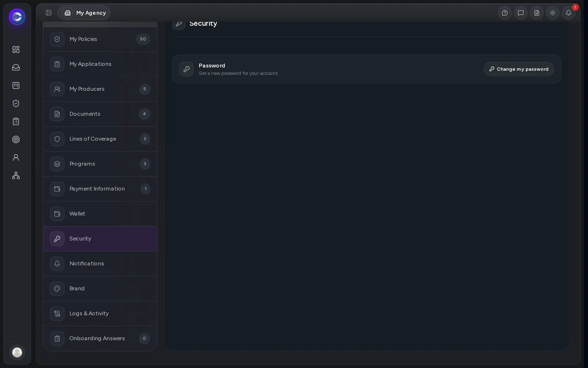Click the app logo at top left
Image resolution: width=588 pixels, height=368 pixels.
(x=17, y=17)
